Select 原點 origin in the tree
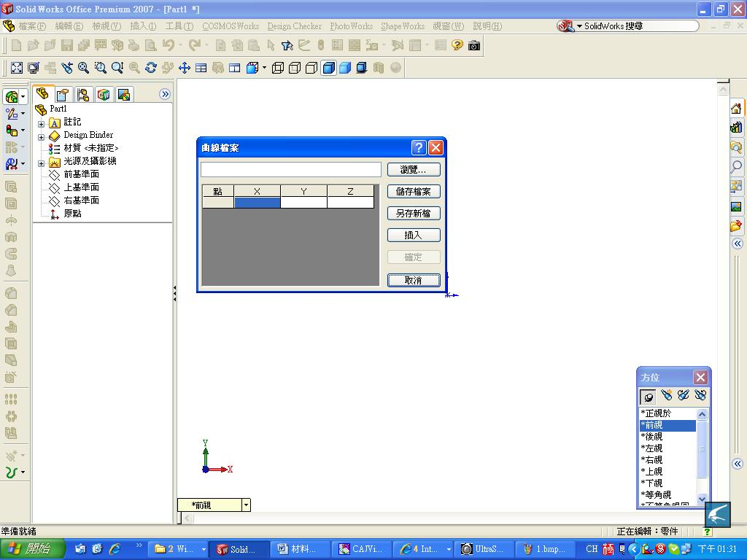Image resolution: width=747 pixels, height=560 pixels. coord(72,214)
